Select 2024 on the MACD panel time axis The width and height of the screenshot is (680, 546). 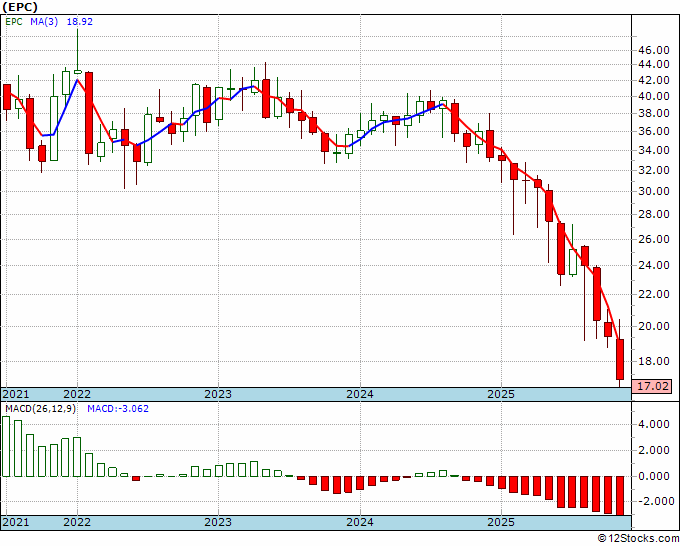click(360, 522)
